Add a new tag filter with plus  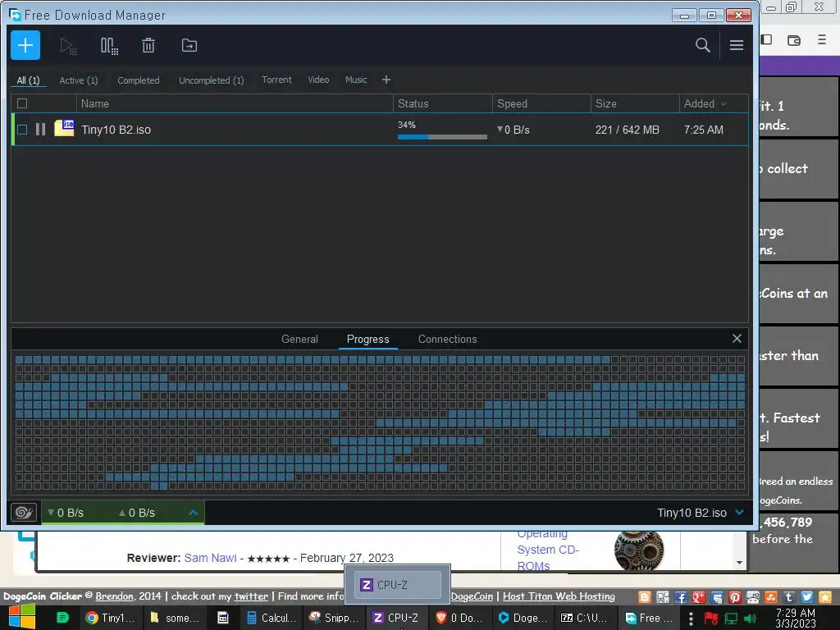(x=386, y=80)
